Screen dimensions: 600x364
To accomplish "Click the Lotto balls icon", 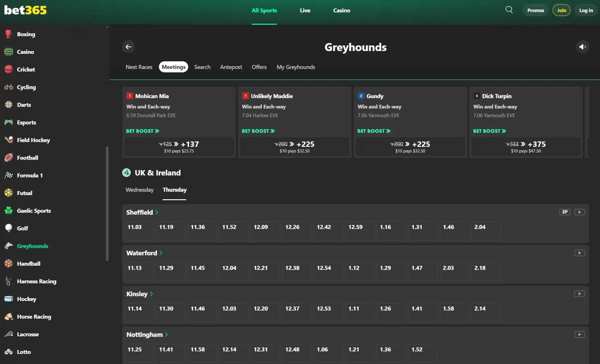I will pos(8,352).
